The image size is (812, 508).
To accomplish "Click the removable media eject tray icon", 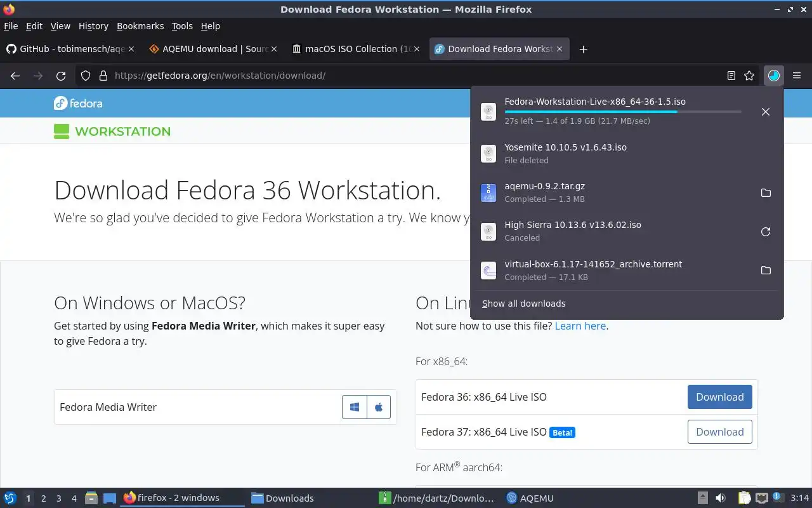I will point(703,498).
